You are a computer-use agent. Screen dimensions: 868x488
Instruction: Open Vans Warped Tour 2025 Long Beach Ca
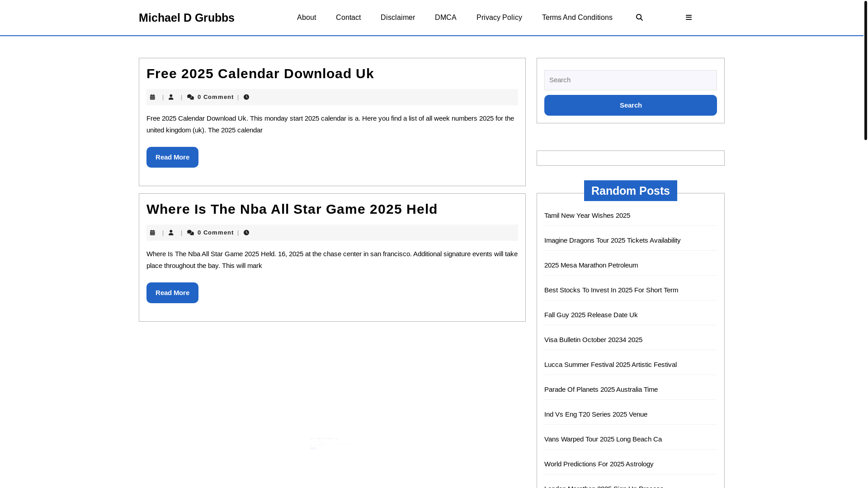603,439
